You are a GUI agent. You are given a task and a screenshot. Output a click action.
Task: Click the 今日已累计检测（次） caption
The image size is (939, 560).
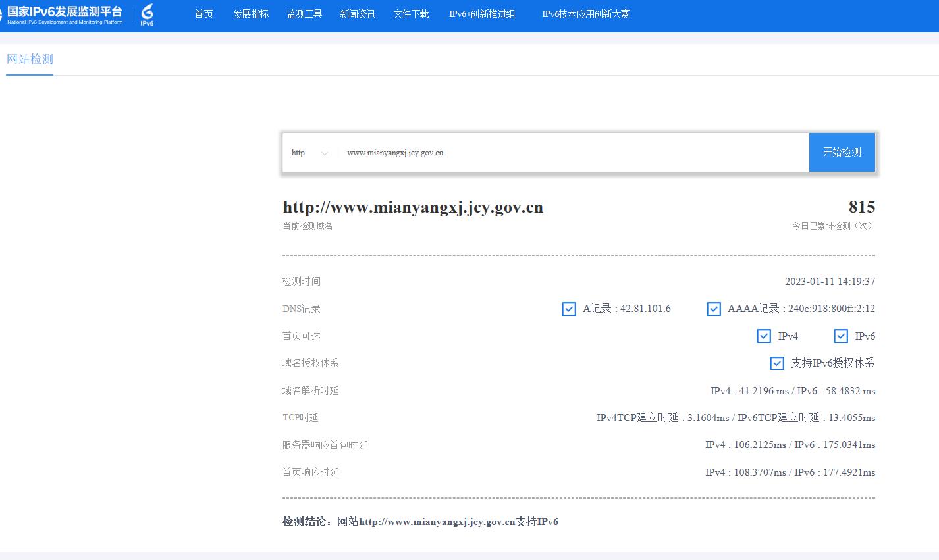pos(834,226)
